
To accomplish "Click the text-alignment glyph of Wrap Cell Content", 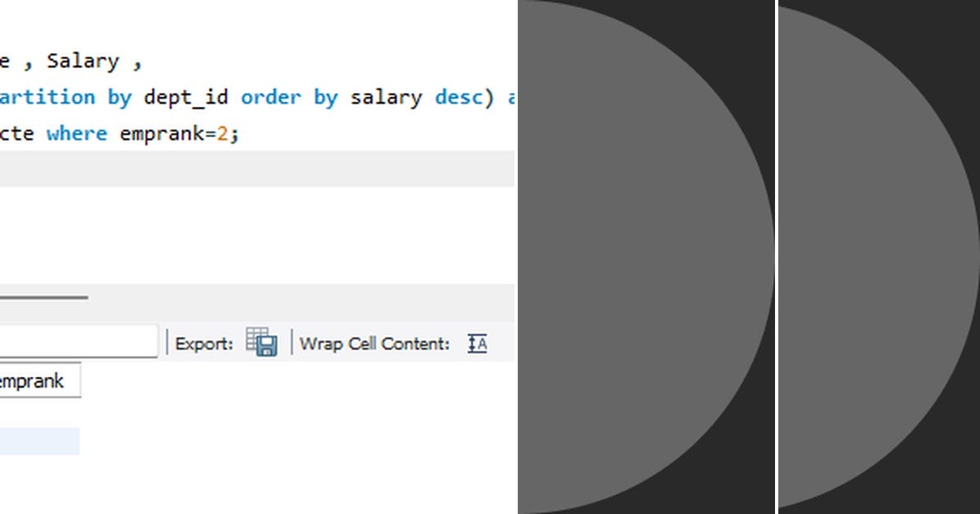I will pyautogui.click(x=478, y=343).
